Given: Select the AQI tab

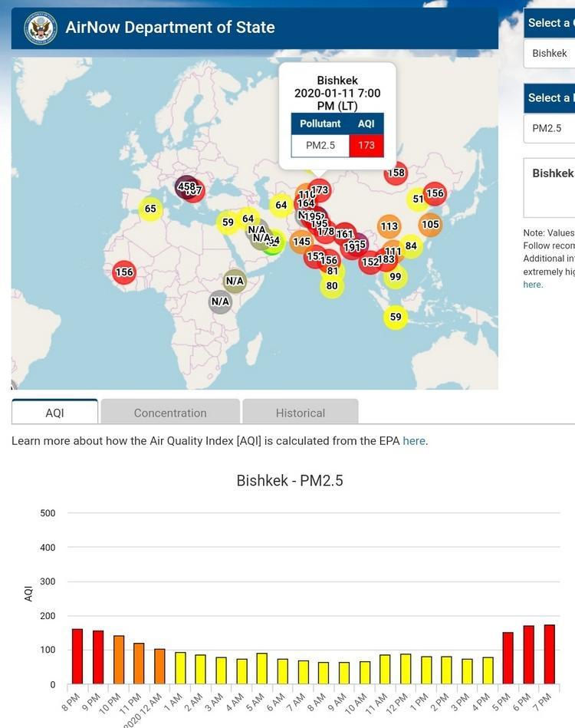Looking at the screenshot, I should (54, 413).
